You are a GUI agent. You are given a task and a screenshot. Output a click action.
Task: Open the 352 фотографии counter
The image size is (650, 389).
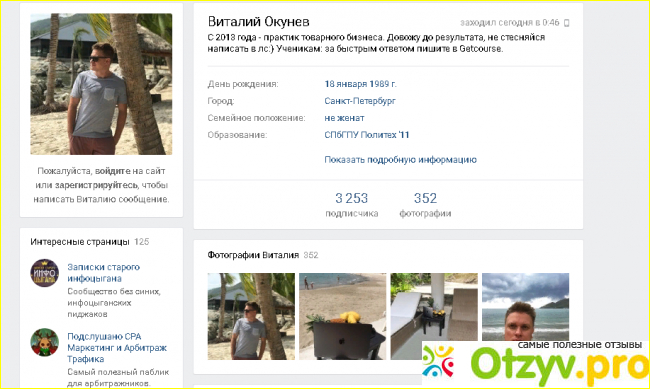pyautogui.click(x=425, y=204)
